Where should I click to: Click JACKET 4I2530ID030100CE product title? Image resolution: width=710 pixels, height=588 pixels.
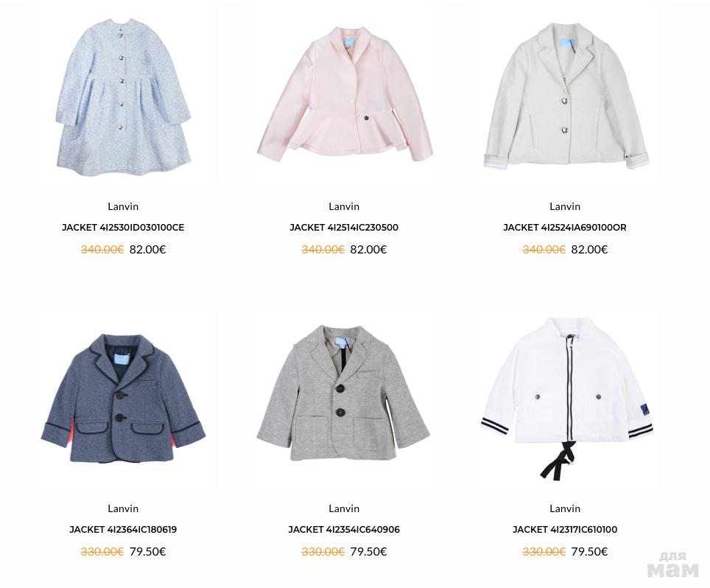tap(123, 228)
